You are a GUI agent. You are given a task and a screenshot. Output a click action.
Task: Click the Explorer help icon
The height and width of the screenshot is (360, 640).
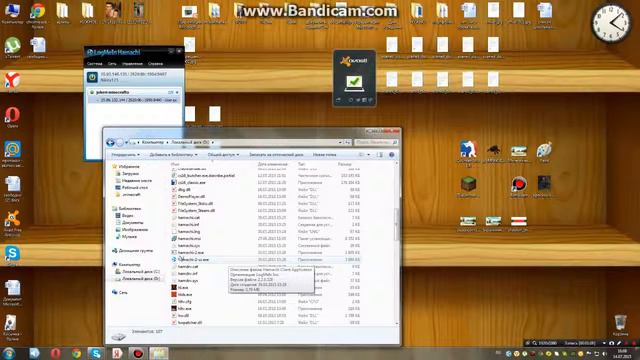[x=391, y=155]
